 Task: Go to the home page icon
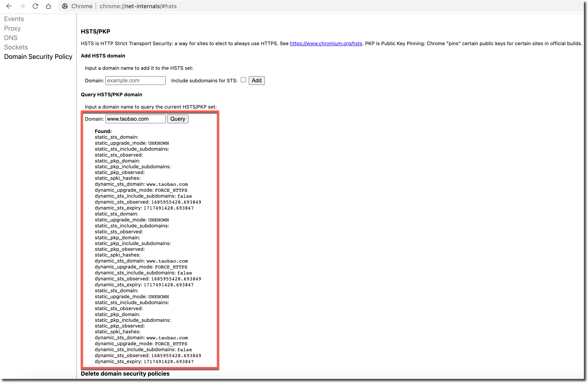click(48, 6)
